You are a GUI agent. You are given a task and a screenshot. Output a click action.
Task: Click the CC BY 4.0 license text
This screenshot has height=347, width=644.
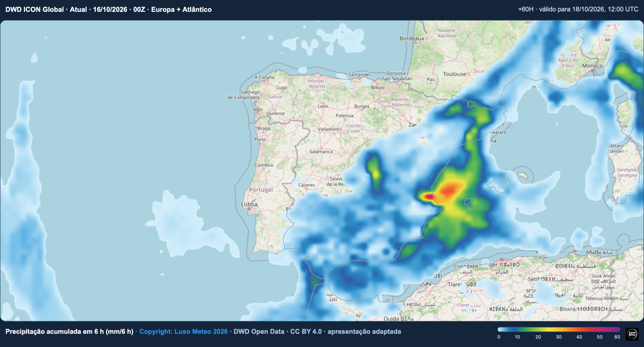coord(306,331)
